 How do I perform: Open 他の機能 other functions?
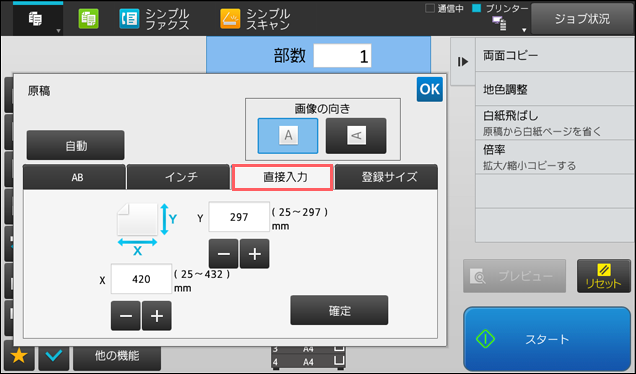point(117,356)
